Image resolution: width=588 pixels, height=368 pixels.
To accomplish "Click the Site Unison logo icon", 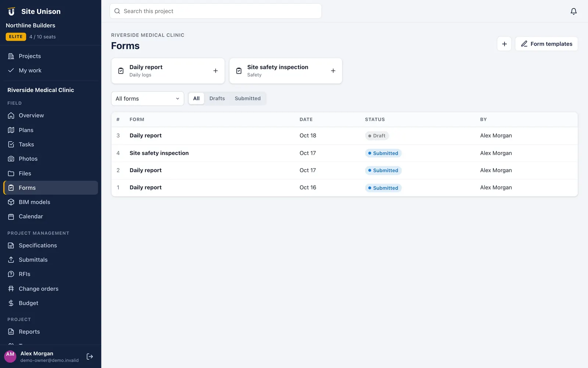I will click(11, 11).
